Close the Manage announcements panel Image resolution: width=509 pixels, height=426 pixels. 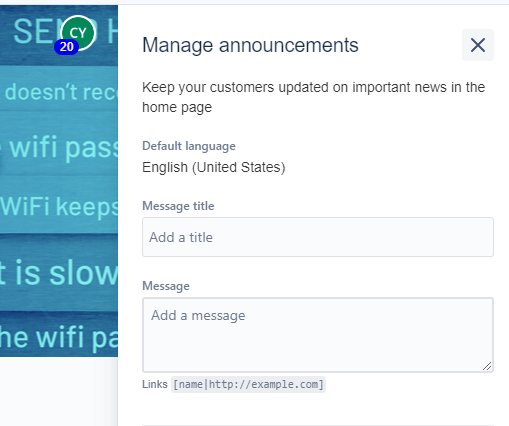[x=478, y=45]
